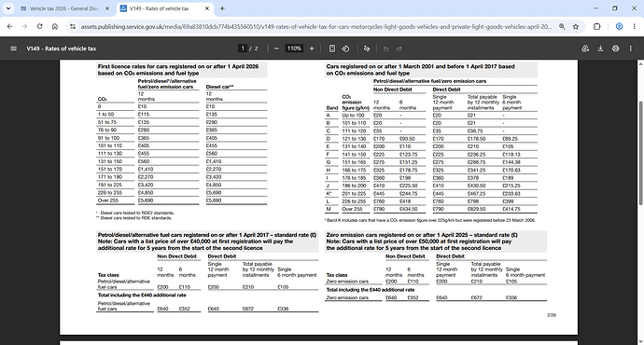644x345 pixels.
Task: Close the V149 Rates of vehicle tax tab
Action: [x=207, y=8]
